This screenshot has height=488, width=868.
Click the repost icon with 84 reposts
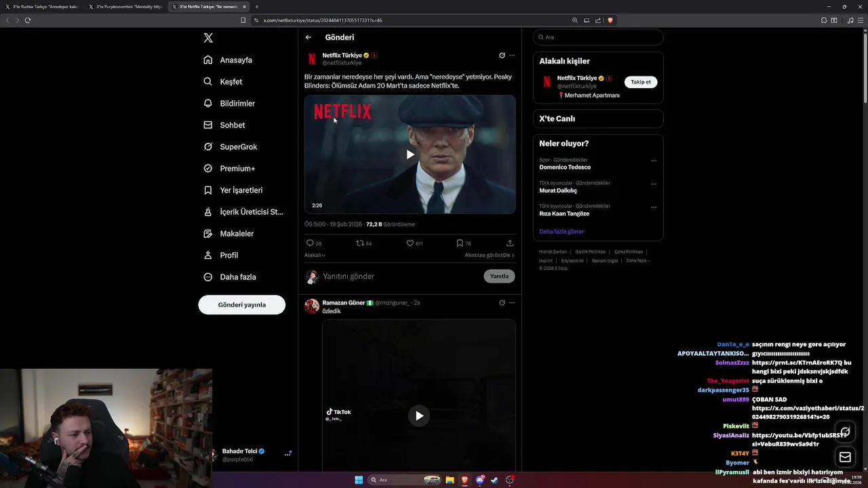pyautogui.click(x=360, y=243)
